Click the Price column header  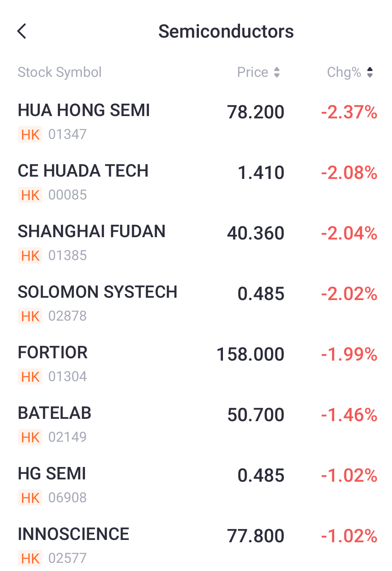[259, 72]
